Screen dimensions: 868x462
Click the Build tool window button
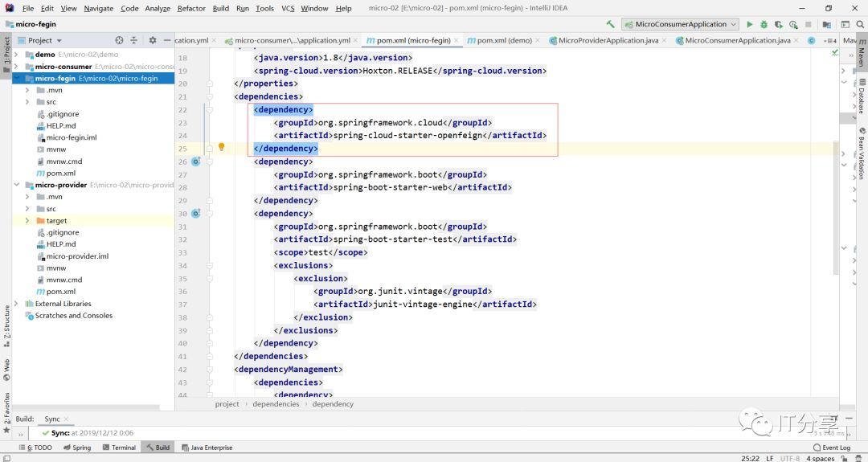pyautogui.click(x=158, y=448)
